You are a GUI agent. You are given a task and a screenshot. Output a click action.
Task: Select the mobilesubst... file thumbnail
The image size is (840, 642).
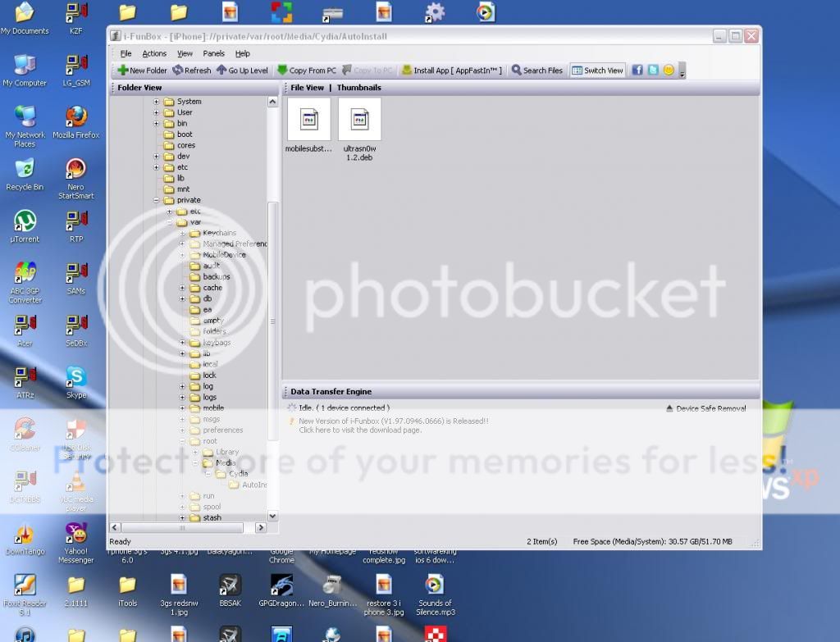pyautogui.click(x=308, y=125)
